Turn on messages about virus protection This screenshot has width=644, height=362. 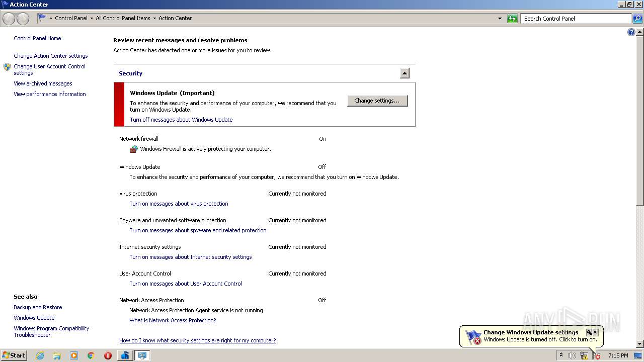coord(179,204)
